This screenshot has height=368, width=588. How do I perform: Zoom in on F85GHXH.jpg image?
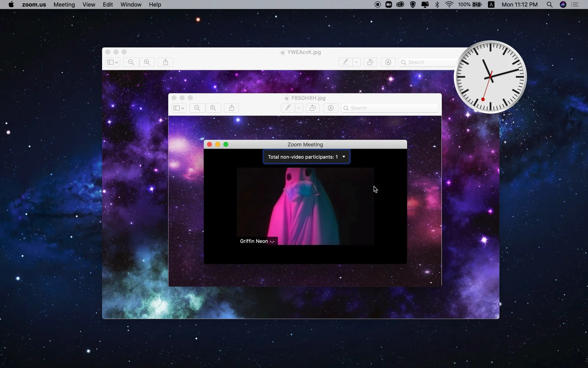click(x=213, y=108)
